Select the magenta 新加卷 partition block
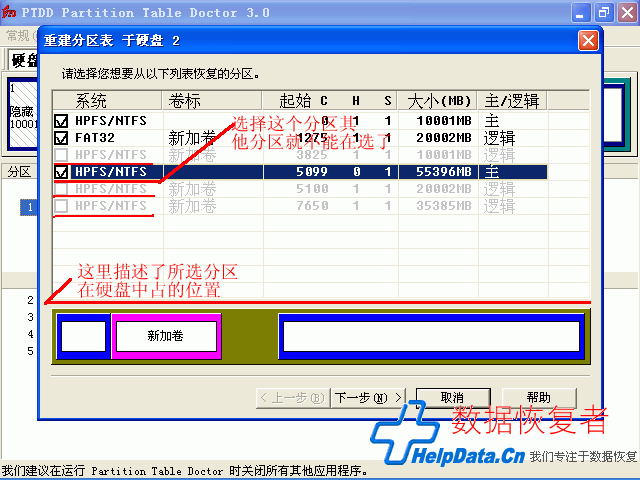This screenshot has height=480, width=640. coord(166,336)
